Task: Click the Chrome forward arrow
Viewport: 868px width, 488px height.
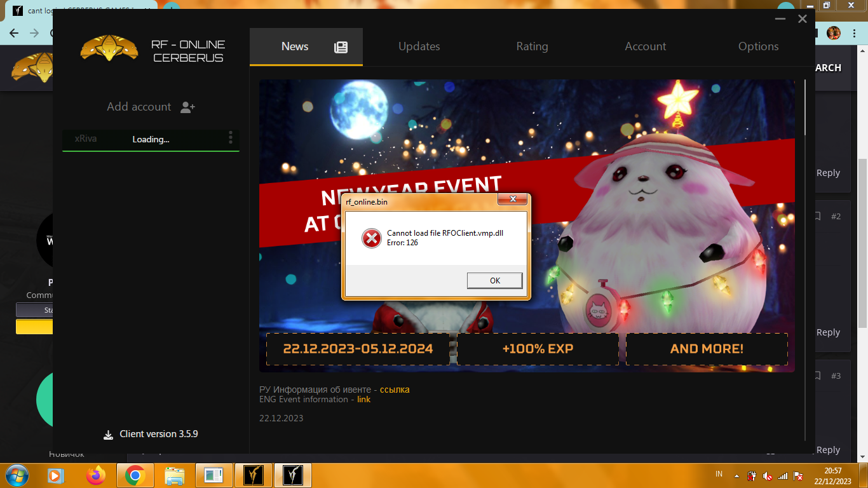Action: pyautogui.click(x=34, y=33)
